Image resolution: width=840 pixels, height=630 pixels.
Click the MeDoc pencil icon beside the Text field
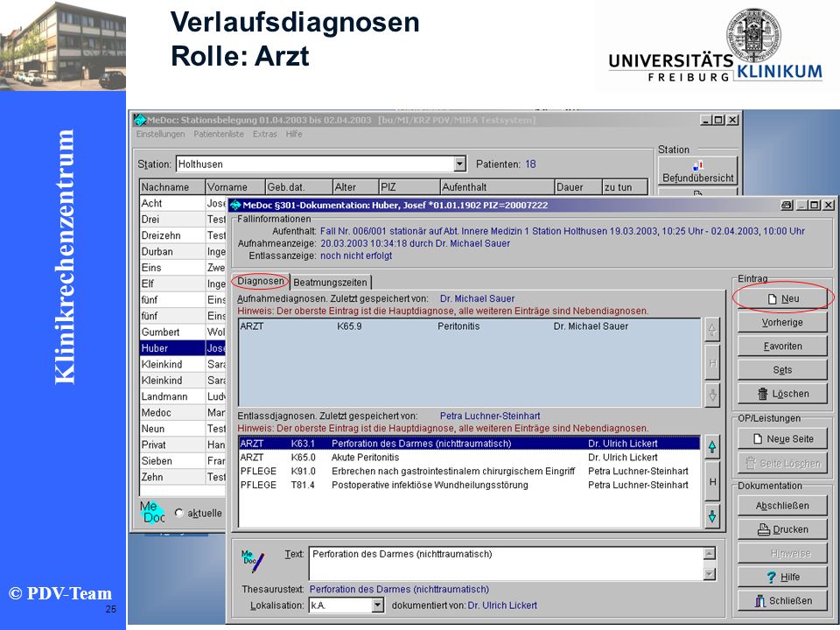[253, 560]
